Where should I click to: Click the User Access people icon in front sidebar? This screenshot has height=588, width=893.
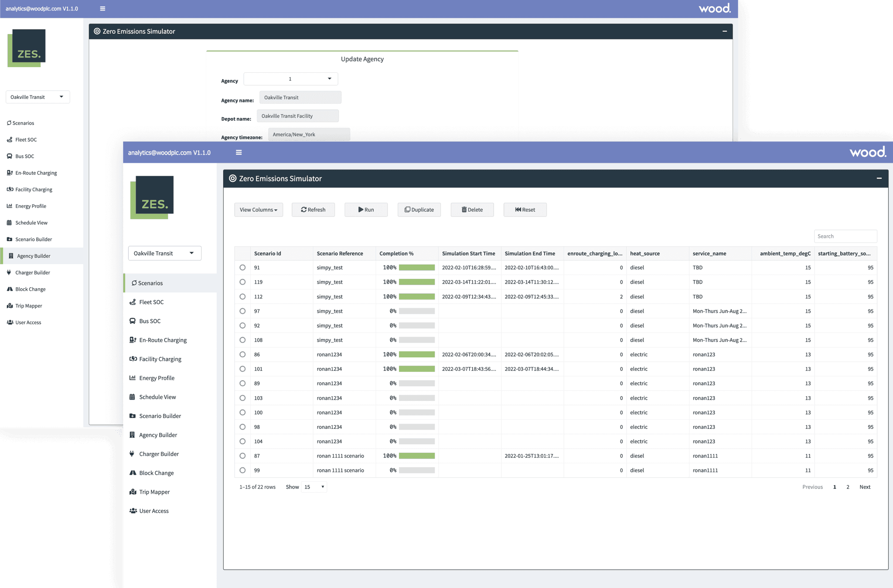click(133, 511)
